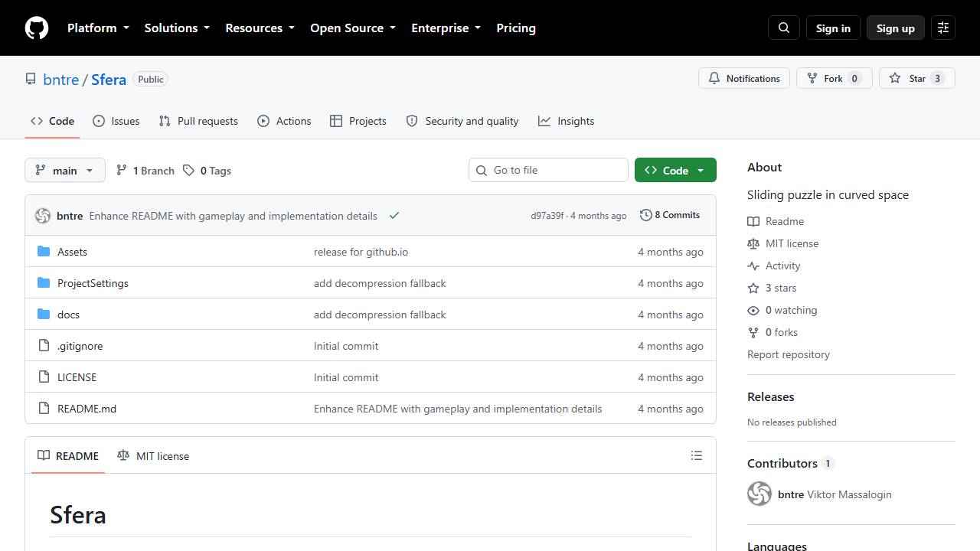
Task: Open the bntre owner link
Action: pyautogui.click(x=61, y=80)
